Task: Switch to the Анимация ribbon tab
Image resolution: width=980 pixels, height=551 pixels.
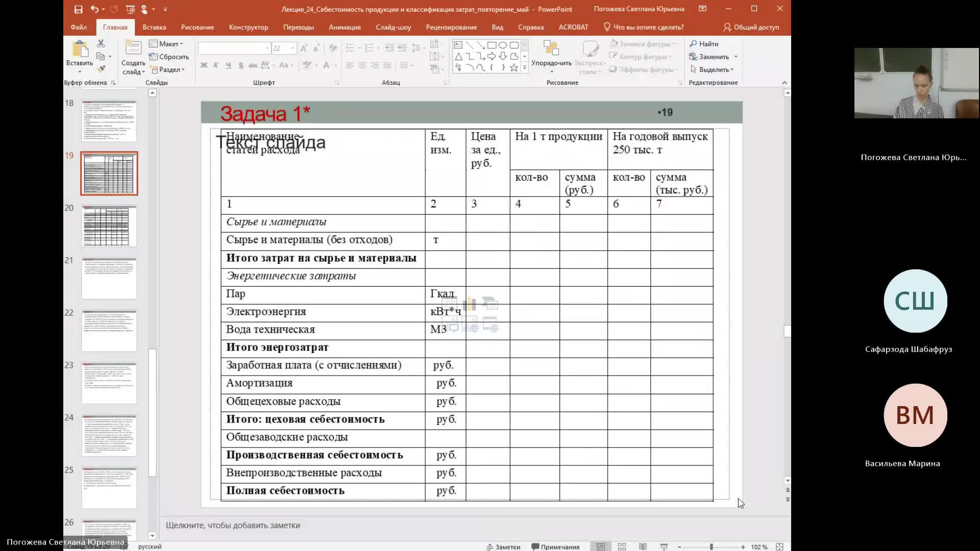Action: pyautogui.click(x=345, y=27)
